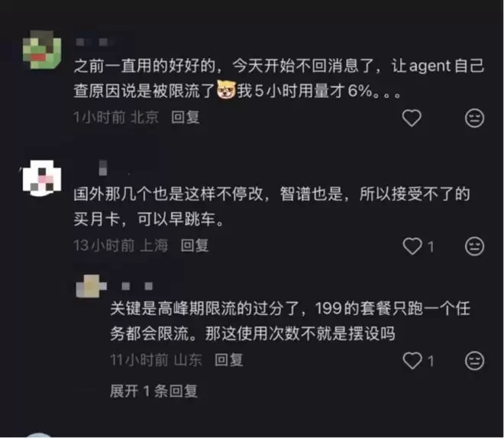Open the blurred username above the 关键是高峰期 reply
This screenshot has height=438, width=504.
(137, 286)
